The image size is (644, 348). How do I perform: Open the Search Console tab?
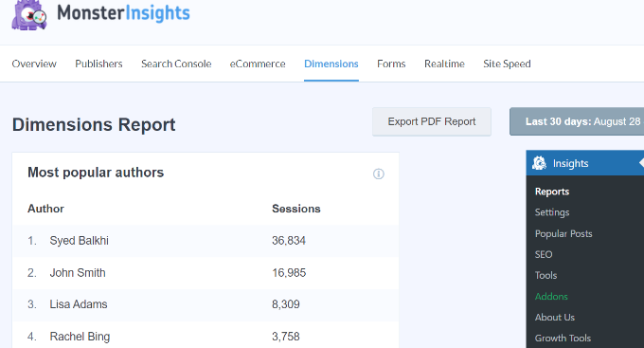(176, 64)
